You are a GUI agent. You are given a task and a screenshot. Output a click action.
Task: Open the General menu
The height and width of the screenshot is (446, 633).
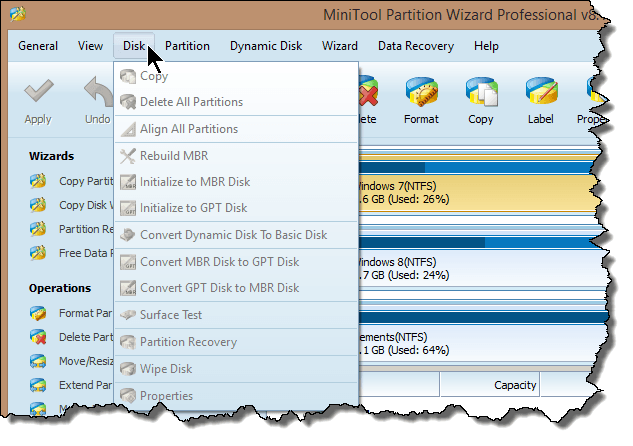(x=38, y=46)
